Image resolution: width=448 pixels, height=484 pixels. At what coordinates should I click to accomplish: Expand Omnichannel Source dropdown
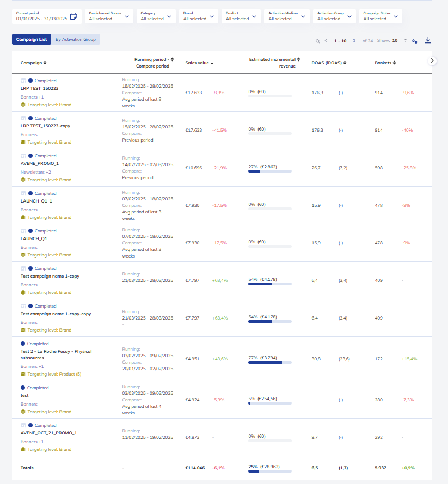[109, 16]
